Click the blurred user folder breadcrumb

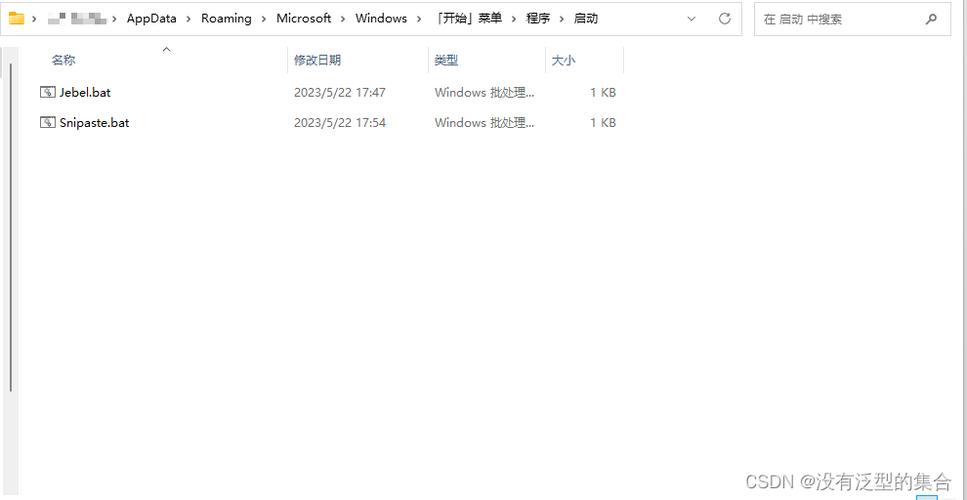[x=76, y=19]
